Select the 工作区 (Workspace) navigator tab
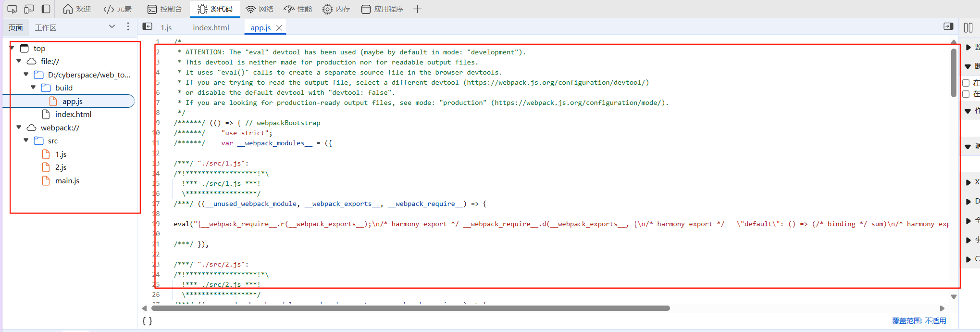The height and width of the screenshot is (332, 980). (x=46, y=27)
